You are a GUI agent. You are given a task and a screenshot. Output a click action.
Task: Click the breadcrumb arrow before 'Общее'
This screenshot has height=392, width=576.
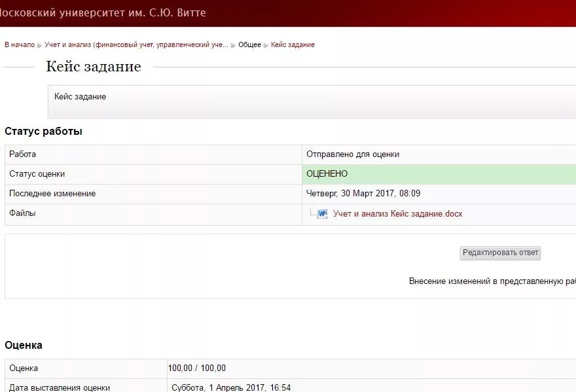pyautogui.click(x=233, y=46)
